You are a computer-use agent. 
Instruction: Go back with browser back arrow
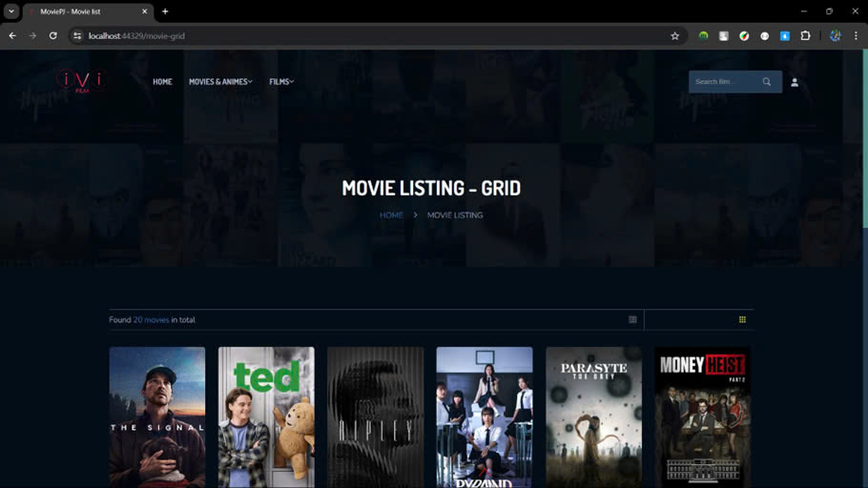tap(12, 36)
